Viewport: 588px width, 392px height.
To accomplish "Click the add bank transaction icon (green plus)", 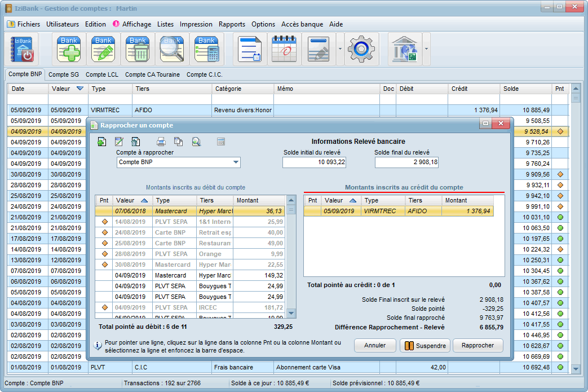I will pyautogui.click(x=69, y=49).
